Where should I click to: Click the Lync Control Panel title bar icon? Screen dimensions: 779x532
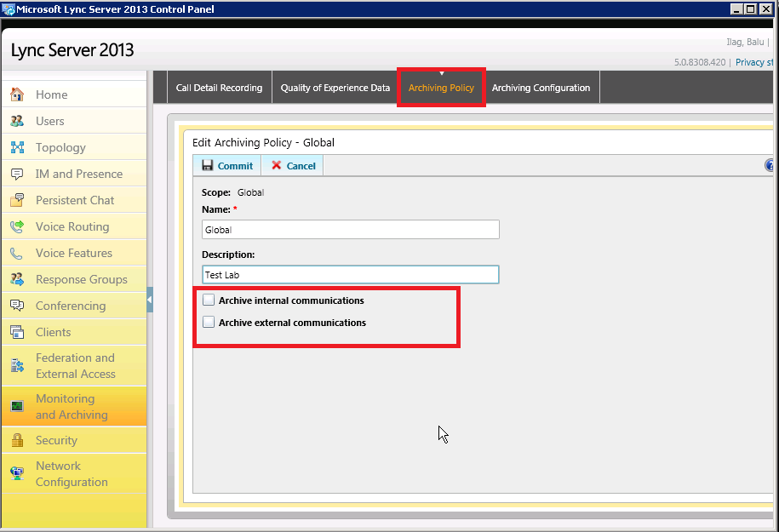8,9
